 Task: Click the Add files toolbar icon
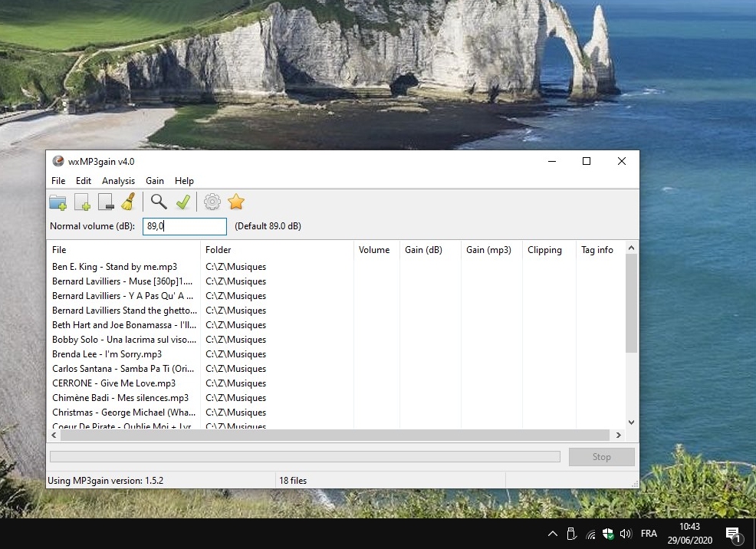tap(82, 202)
